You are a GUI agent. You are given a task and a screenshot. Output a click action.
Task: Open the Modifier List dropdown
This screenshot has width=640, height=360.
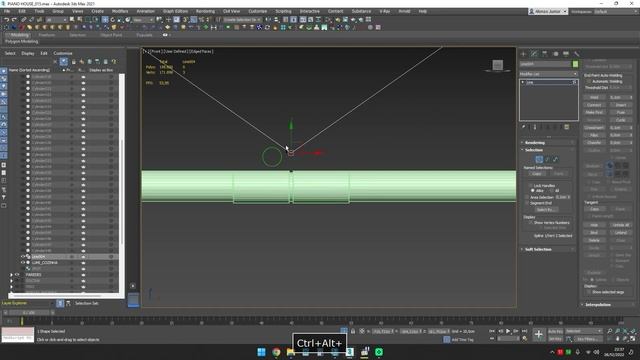click(549, 74)
